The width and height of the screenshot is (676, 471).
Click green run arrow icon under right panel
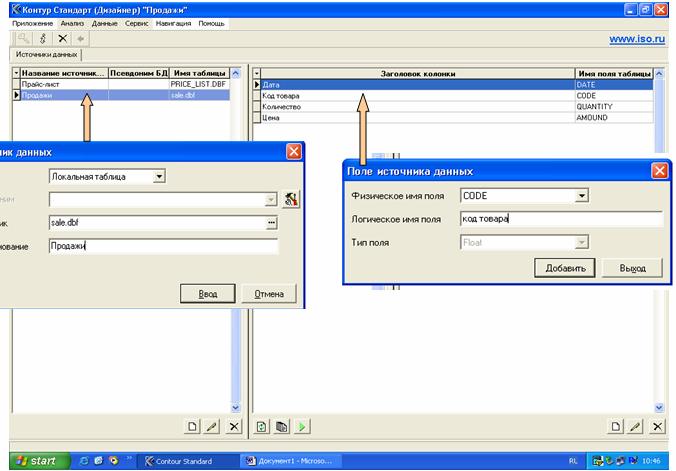pyautogui.click(x=301, y=426)
